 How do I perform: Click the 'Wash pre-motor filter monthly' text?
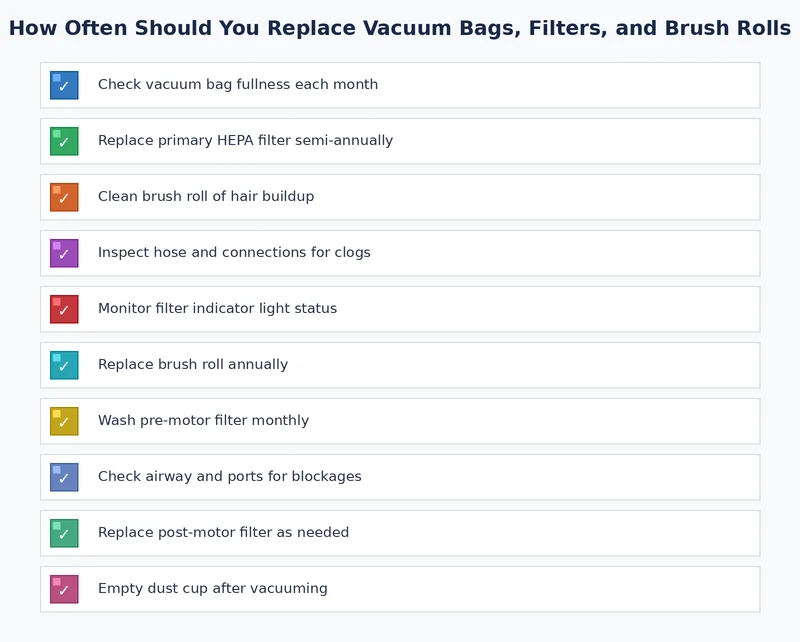tap(195, 421)
